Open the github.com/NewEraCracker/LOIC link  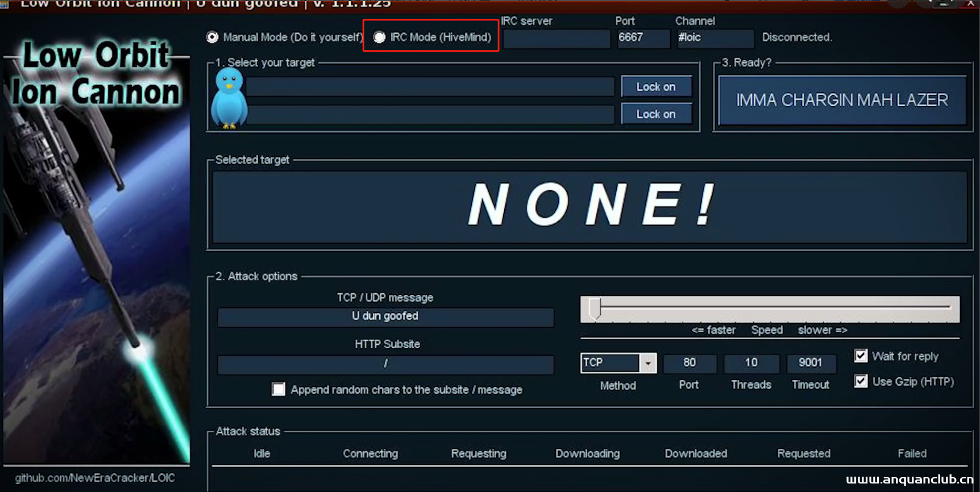[95, 478]
